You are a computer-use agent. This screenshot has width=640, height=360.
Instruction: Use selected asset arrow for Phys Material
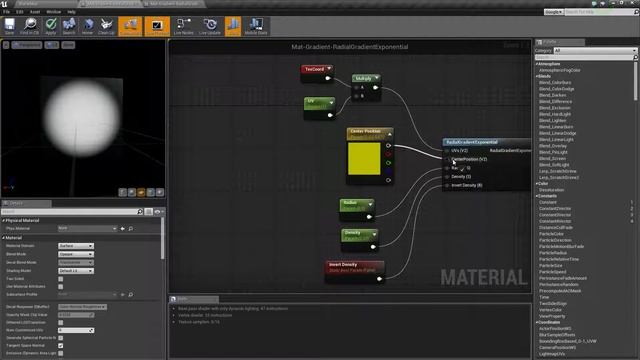[x=122, y=229]
